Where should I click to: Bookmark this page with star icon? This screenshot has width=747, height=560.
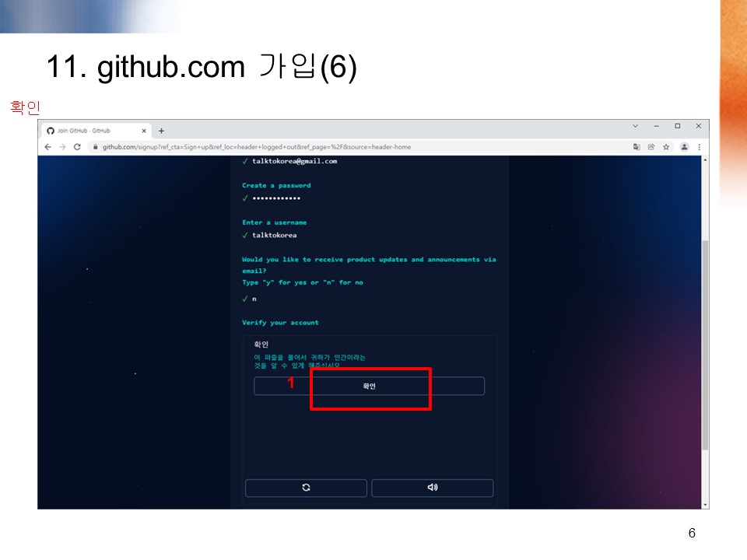(x=666, y=147)
